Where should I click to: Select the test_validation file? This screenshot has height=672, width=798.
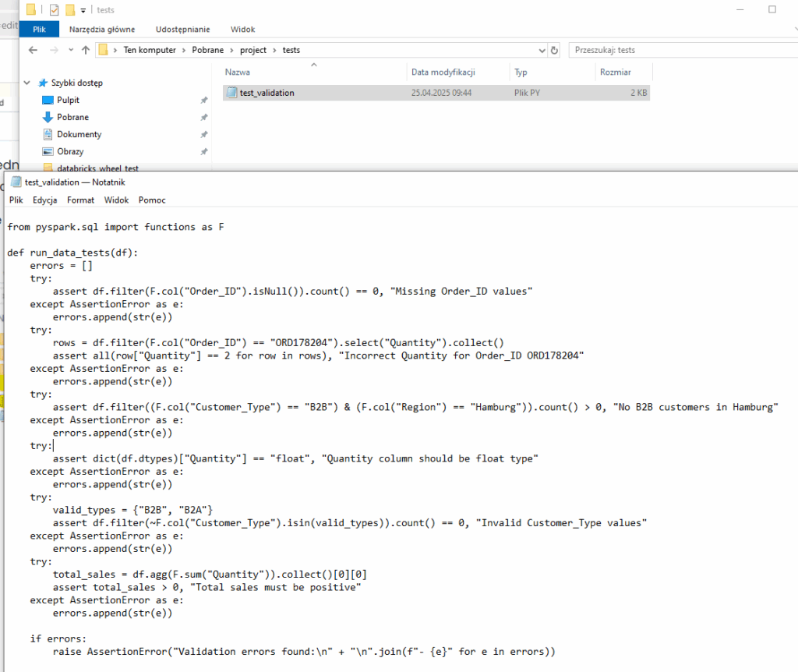pos(267,93)
